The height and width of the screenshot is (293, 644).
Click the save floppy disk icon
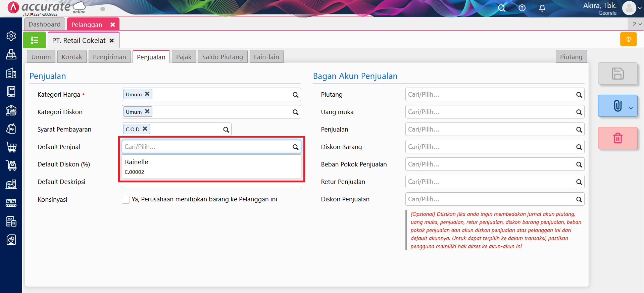point(617,74)
